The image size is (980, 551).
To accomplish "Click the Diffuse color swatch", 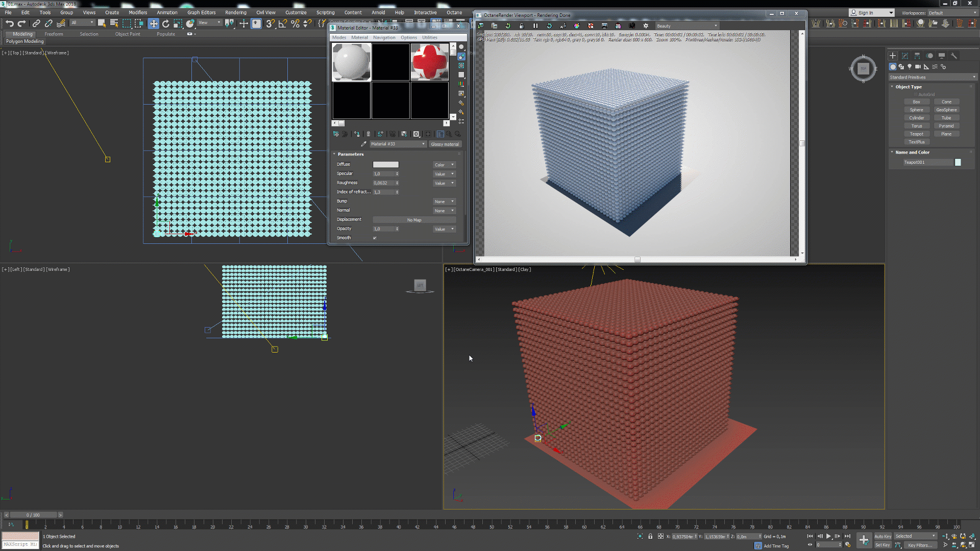I will click(x=385, y=164).
